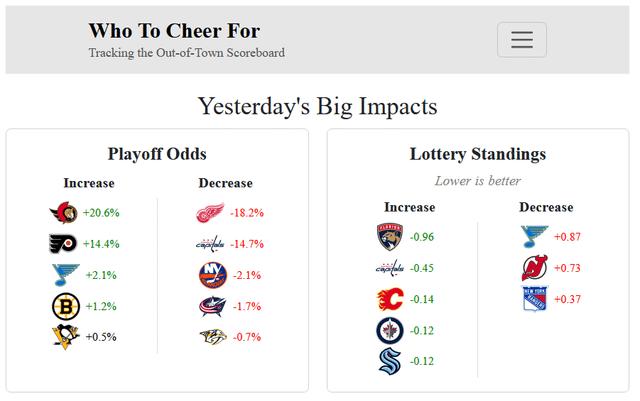Click the Red Wings -18.2% value

click(x=247, y=213)
